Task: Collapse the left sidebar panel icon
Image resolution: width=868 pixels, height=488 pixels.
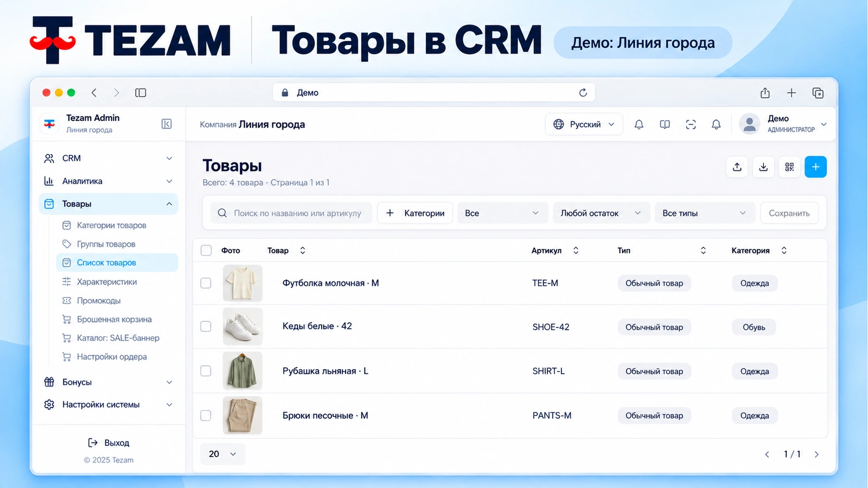Action: 167,124
